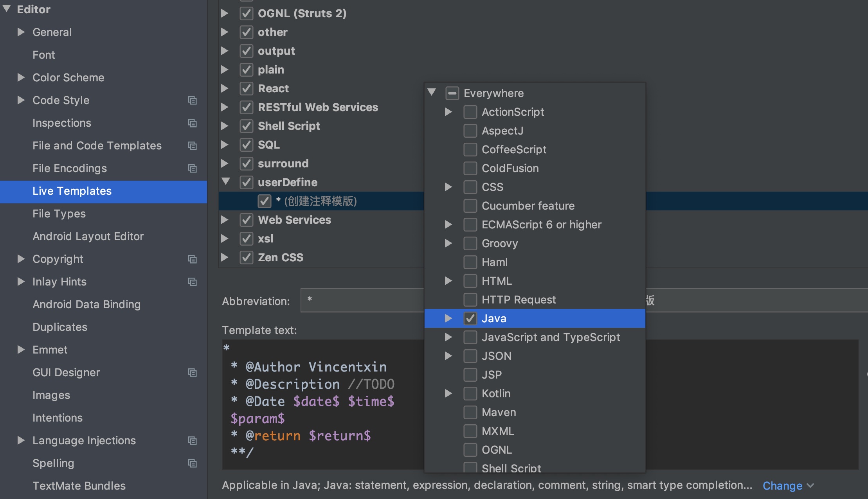868x499 pixels.
Task: Expand the Color Scheme settings node
Action: point(21,77)
